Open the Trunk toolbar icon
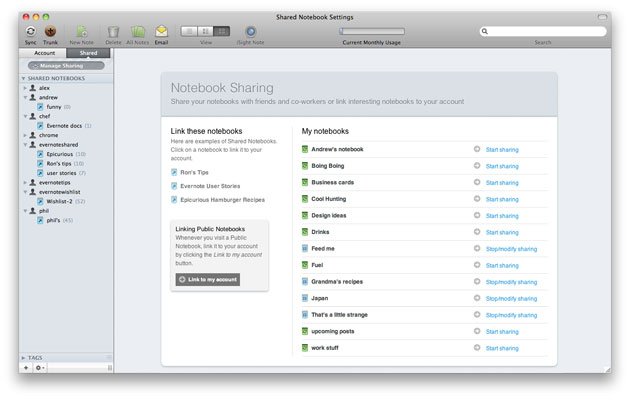This screenshot has height=399, width=630. tap(50, 31)
